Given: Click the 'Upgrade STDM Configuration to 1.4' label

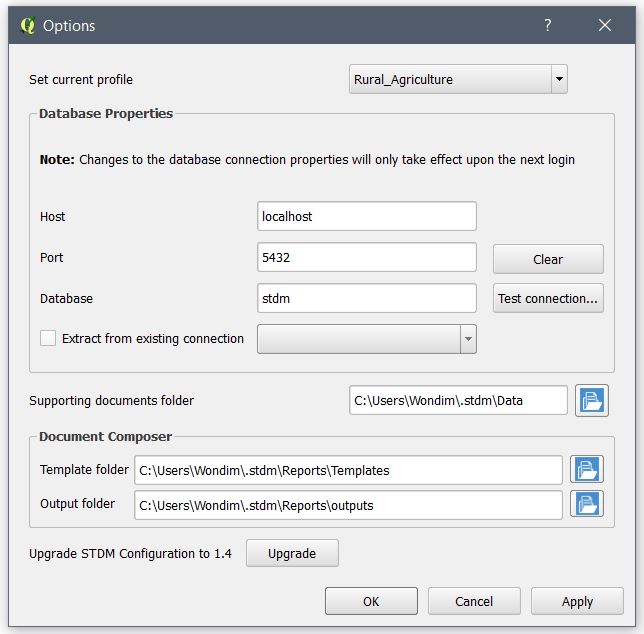Looking at the screenshot, I should (130, 554).
